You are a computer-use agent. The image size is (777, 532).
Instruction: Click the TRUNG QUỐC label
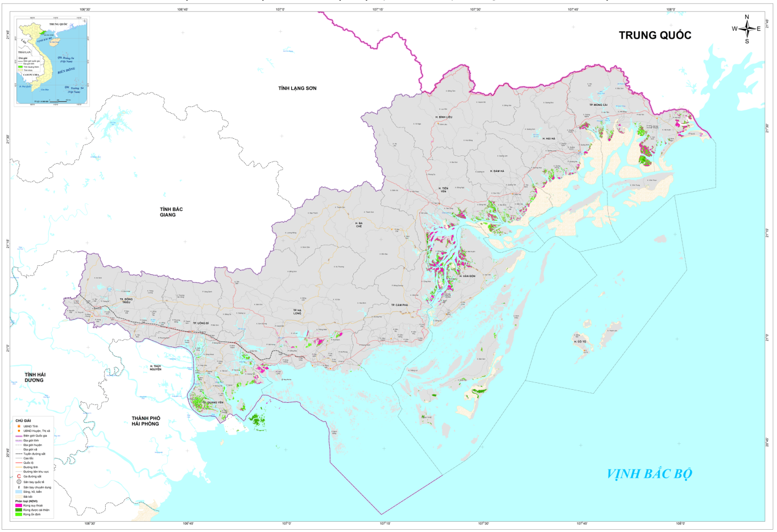(x=655, y=35)
